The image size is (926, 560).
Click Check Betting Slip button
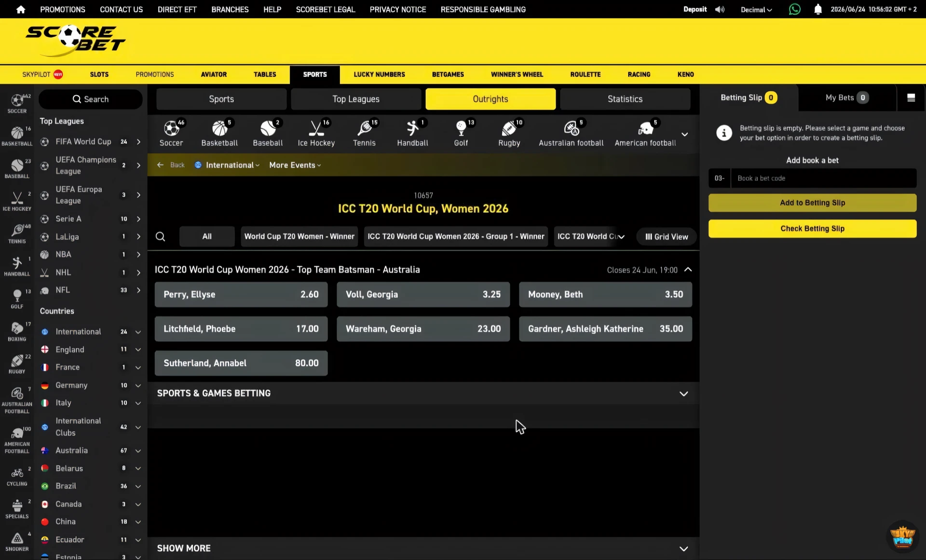tap(812, 229)
